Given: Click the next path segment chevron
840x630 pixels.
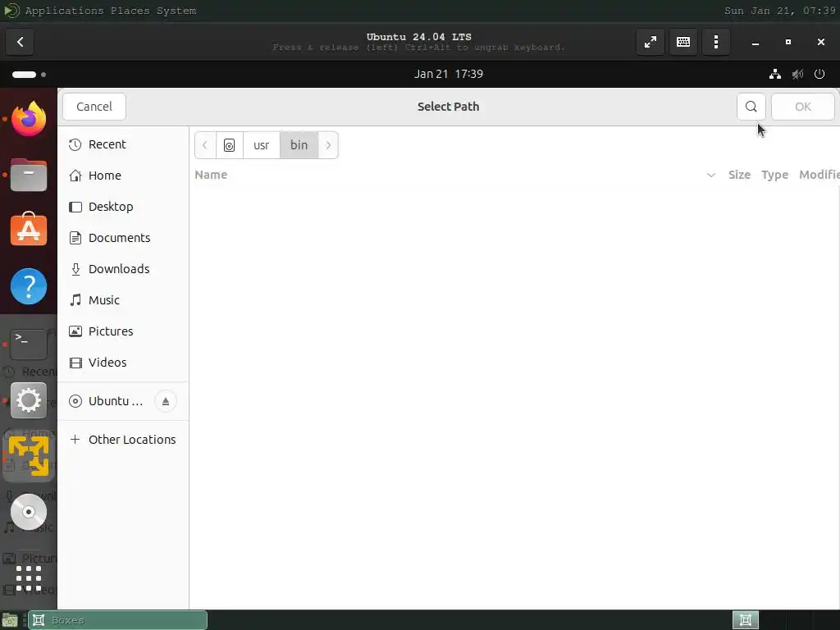Looking at the screenshot, I should click(328, 145).
